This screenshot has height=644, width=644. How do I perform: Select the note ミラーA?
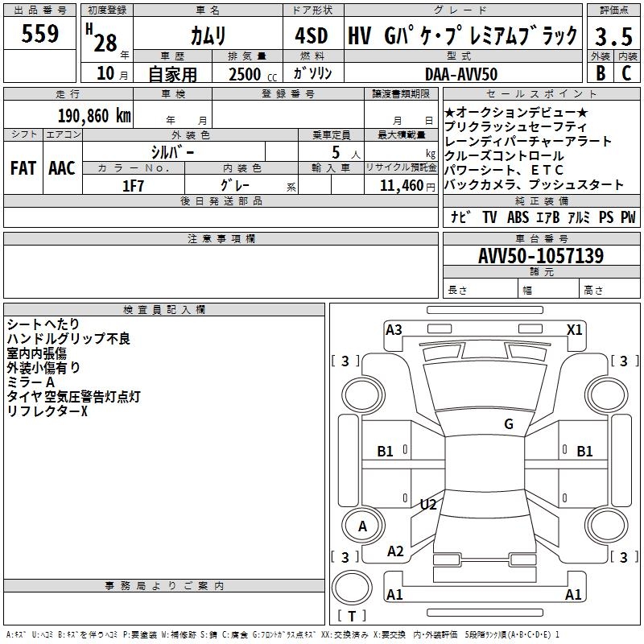[x=31, y=382]
